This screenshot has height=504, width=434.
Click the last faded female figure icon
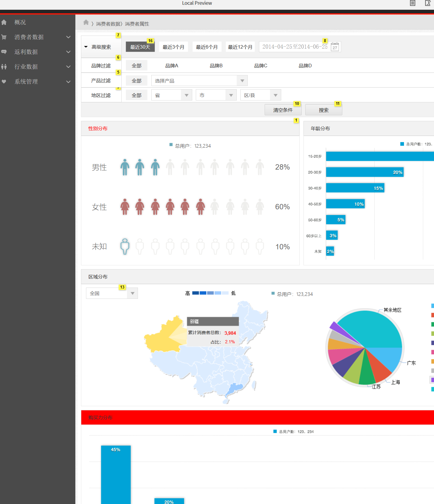260,207
